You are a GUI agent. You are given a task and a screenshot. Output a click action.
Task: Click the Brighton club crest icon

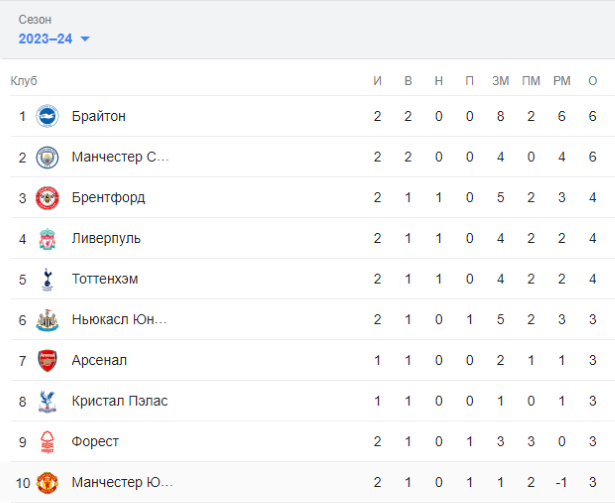pyautogui.click(x=47, y=116)
